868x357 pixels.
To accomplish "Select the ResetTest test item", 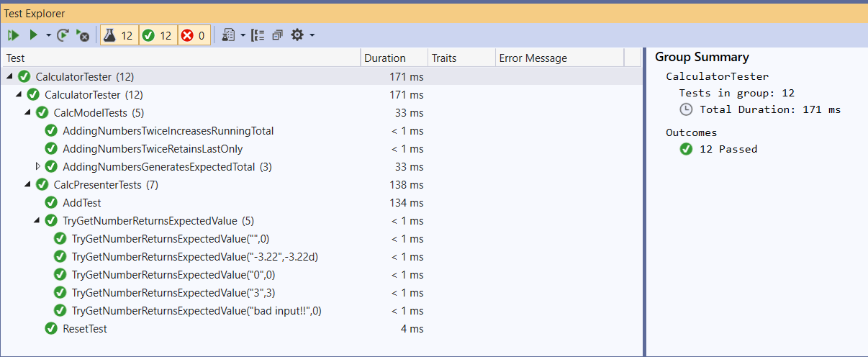I will (x=85, y=329).
